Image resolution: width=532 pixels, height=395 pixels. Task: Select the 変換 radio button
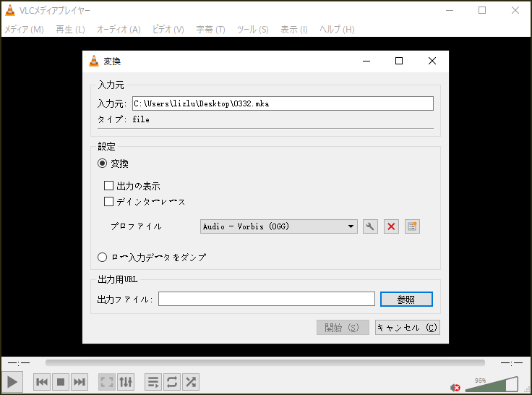(x=102, y=163)
